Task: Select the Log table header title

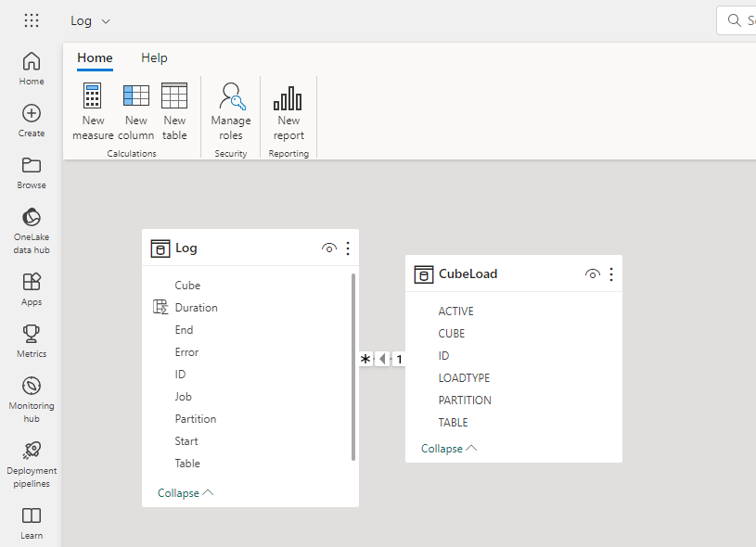Action: (186, 248)
